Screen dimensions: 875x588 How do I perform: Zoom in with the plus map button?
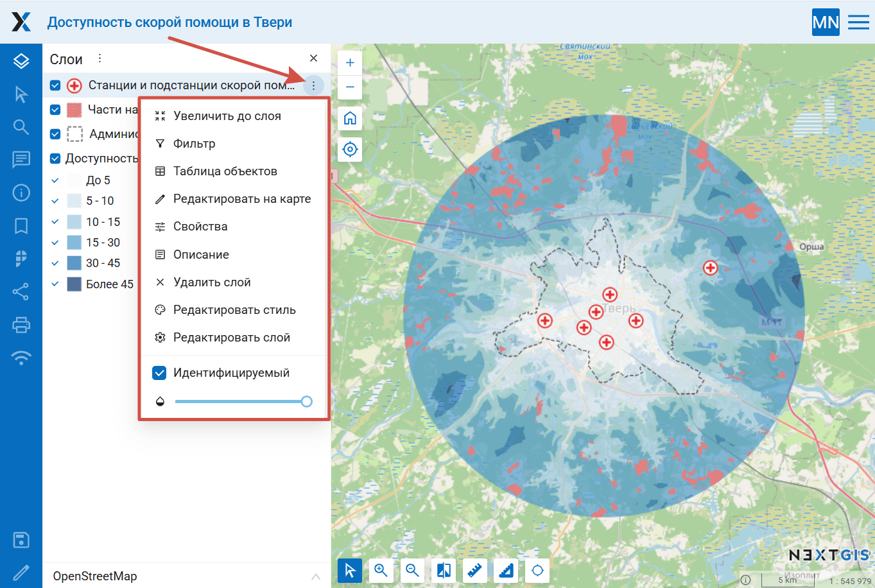point(350,62)
